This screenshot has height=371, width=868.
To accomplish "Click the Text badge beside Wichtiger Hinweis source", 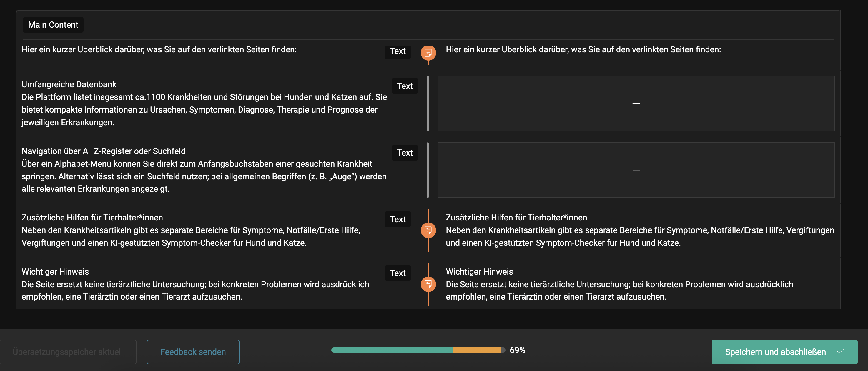I will [397, 273].
